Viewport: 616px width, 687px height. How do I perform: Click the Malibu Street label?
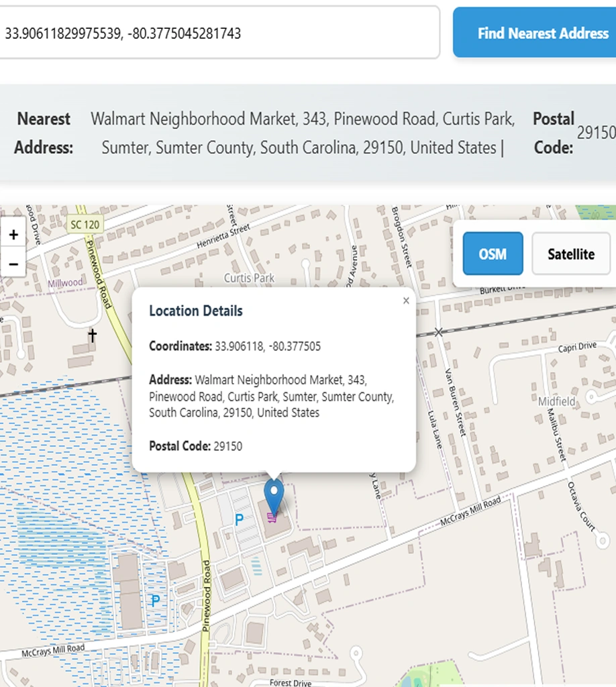pos(556,435)
